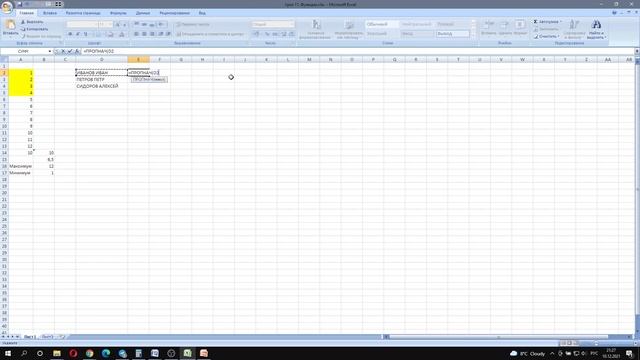Switch to the Вставка ribbon tab
Image resolution: width=640 pixels, height=360 pixels.
[50, 13]
